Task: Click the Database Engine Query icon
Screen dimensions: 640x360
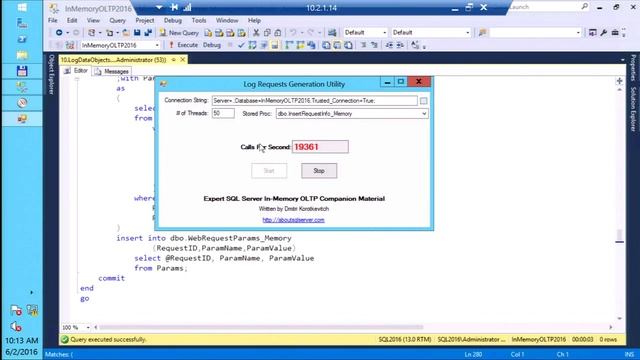Action: (x=208, y=33)
